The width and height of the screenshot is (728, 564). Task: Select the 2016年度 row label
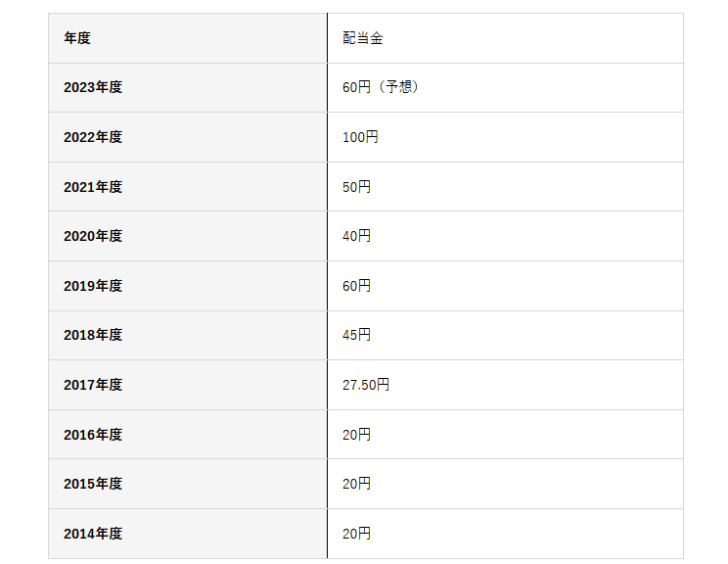[93, 435]
